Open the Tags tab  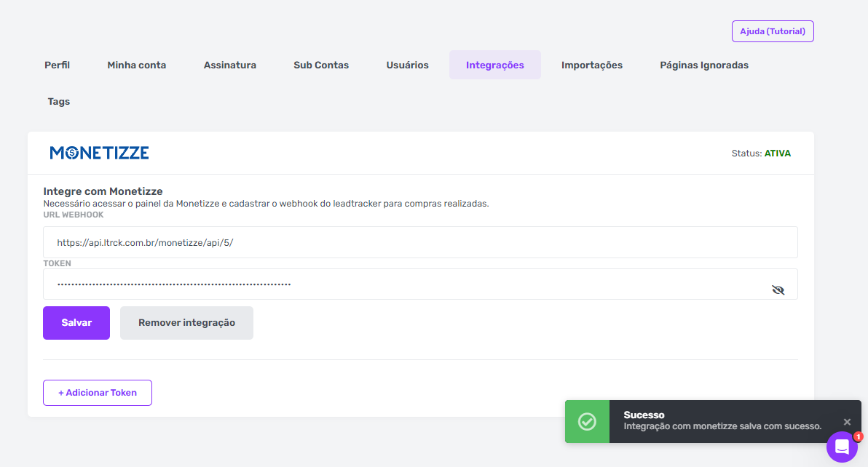(x=59, y=102)
